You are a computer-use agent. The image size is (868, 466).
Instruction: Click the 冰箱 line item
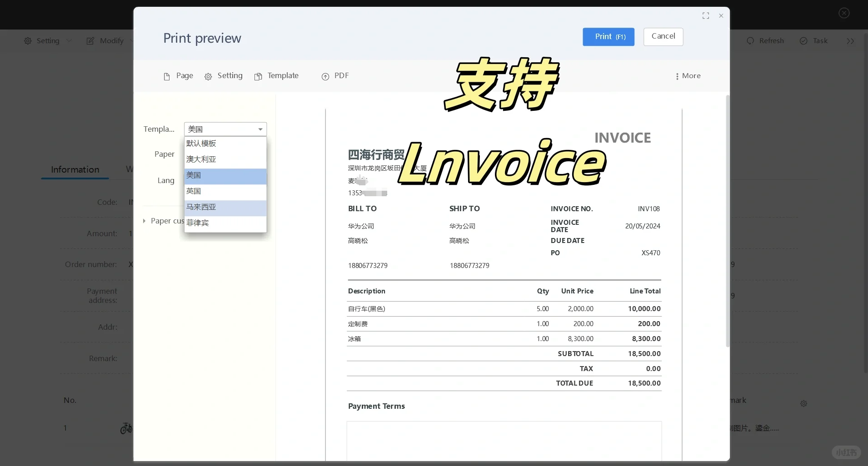click(504, 339)
